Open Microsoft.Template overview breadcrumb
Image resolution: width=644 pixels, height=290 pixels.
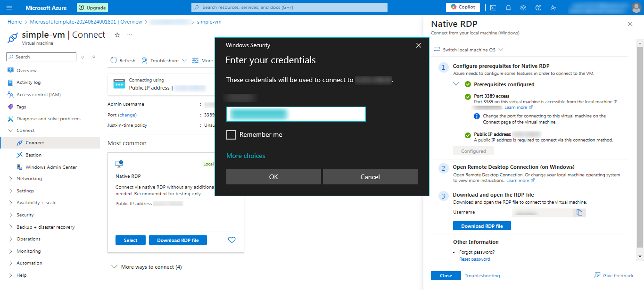[x=86, y=22]
